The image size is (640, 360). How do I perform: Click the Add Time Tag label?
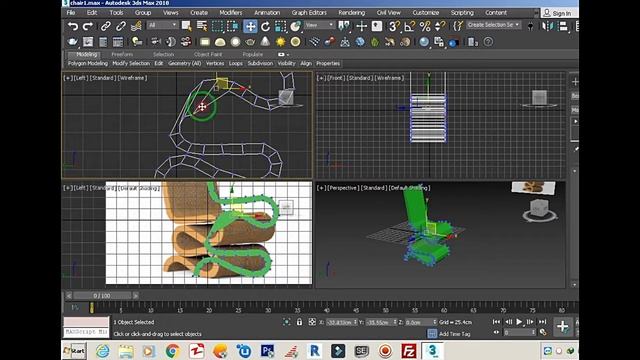tap(454, 334)
